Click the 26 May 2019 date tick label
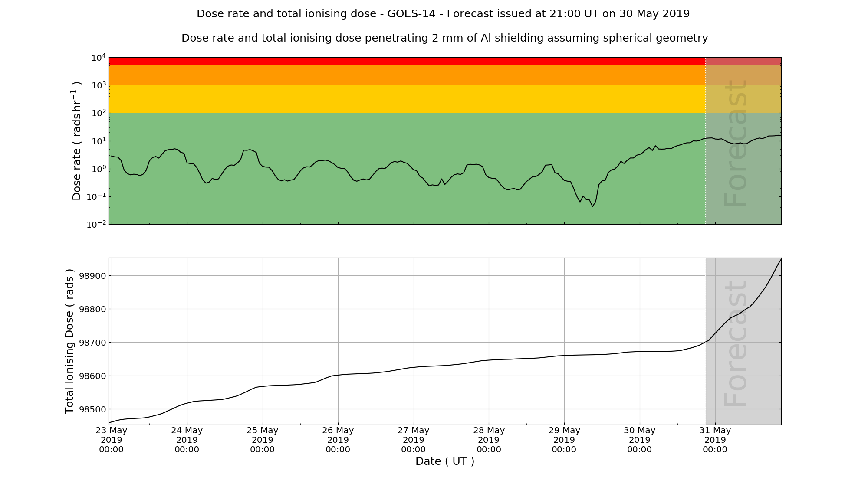The height and width of the screenshot is (477, 868). (x=338, y=440)
